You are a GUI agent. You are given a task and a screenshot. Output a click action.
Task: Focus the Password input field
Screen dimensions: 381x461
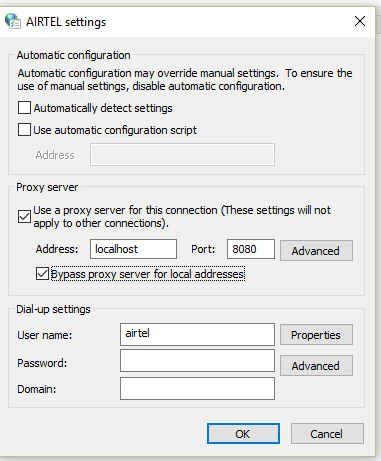pyautogui.click(x=197, y=360)
